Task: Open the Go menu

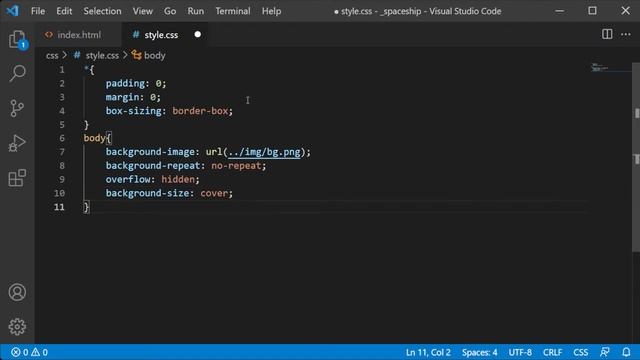Action: (170, 11)
